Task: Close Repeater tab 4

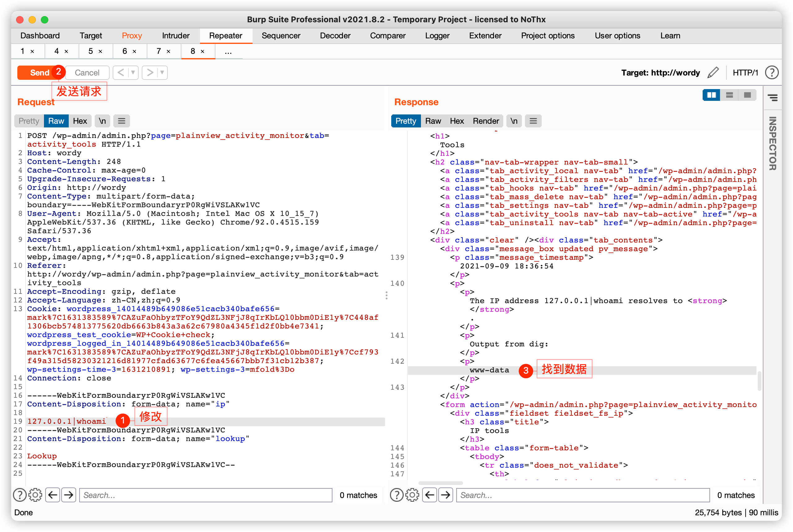Action: tap(66, 51)
